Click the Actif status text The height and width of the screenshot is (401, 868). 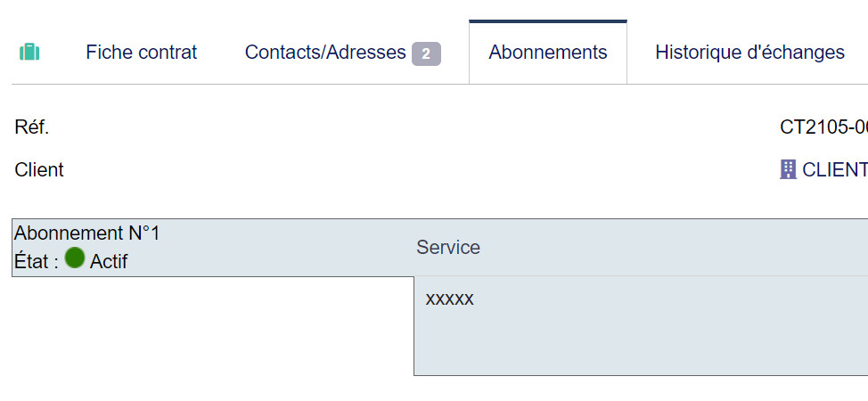pos(109,262)
